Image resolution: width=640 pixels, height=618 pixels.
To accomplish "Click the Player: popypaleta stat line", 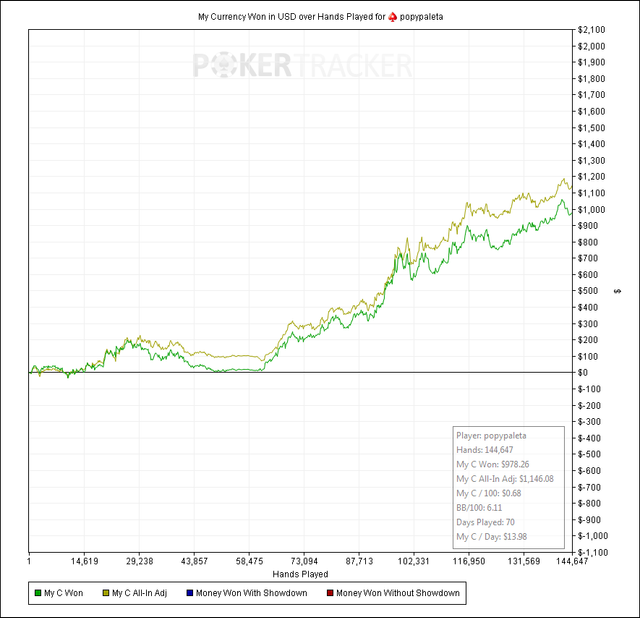I will click(x=491, y=436).
